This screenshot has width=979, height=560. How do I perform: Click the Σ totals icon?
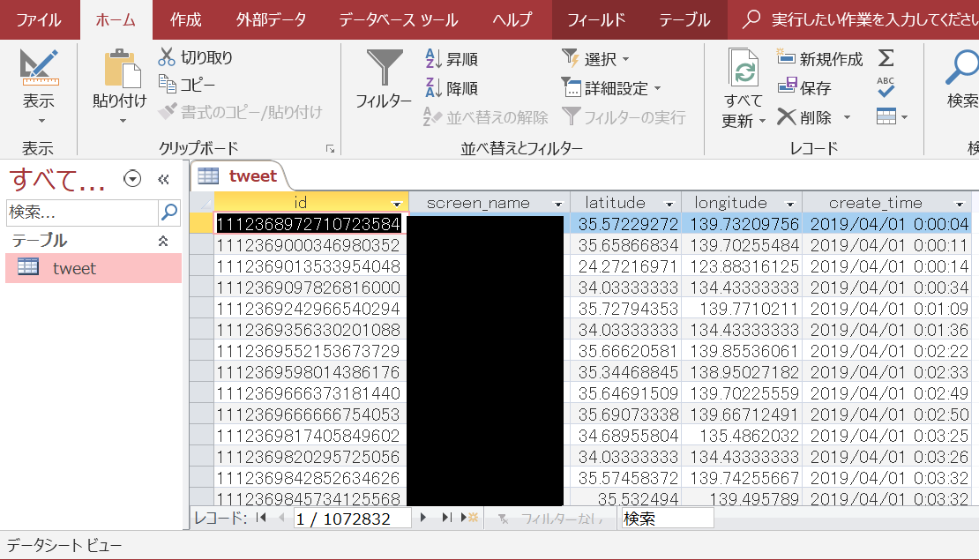pyautogui.click(x=886, y=58)
